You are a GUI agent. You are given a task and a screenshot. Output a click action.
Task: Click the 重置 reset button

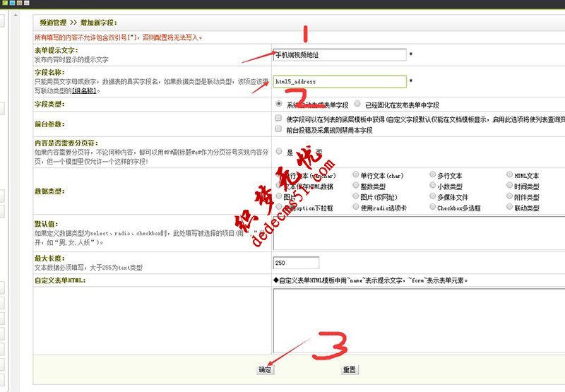(349, 369)
